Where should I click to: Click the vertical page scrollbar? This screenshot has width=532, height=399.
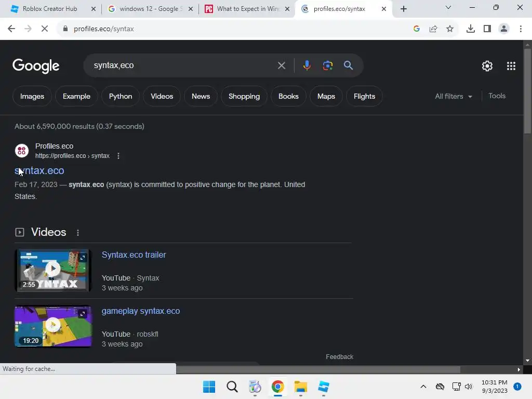tap(527, 91)
